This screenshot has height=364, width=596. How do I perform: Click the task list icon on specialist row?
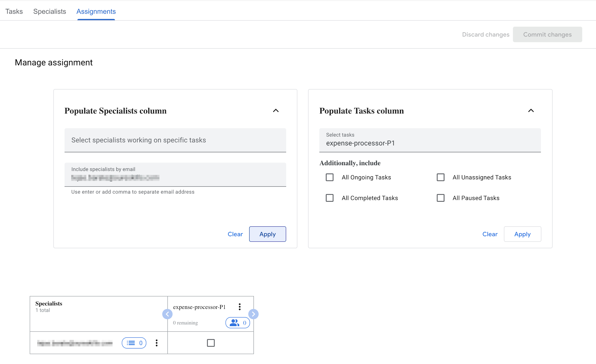click(x=132, y=343)
